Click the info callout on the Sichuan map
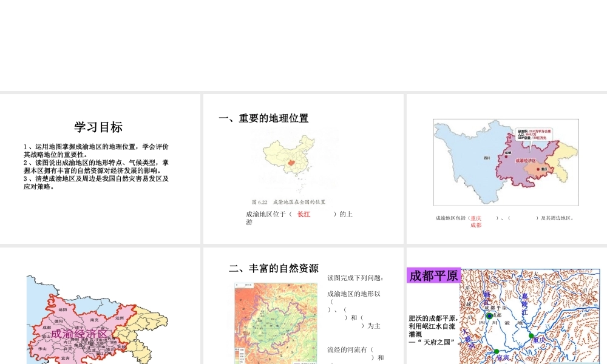The image size is (607, 364). (534, 135)
